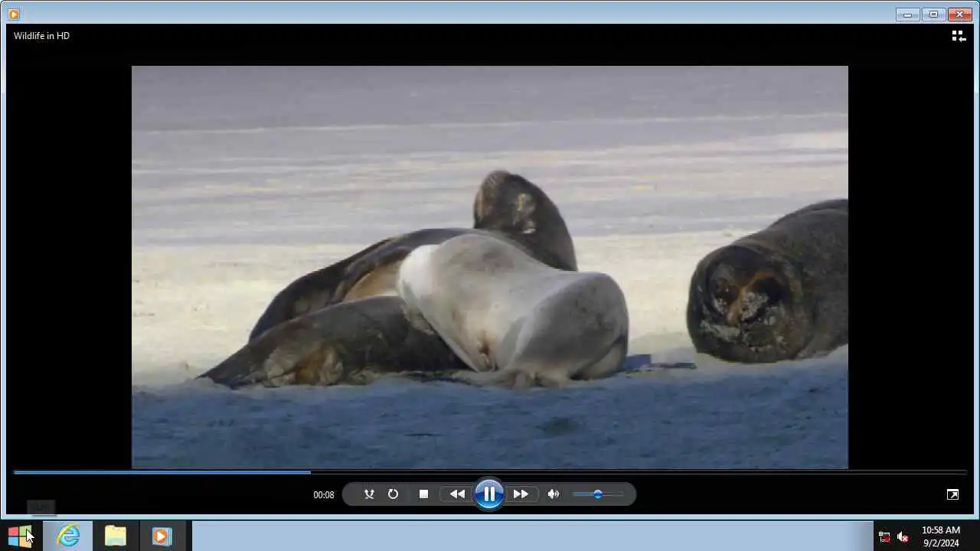980x551 pixels.
Task: Click the elapsed time 00:08
Action: [x=324, y=495]
